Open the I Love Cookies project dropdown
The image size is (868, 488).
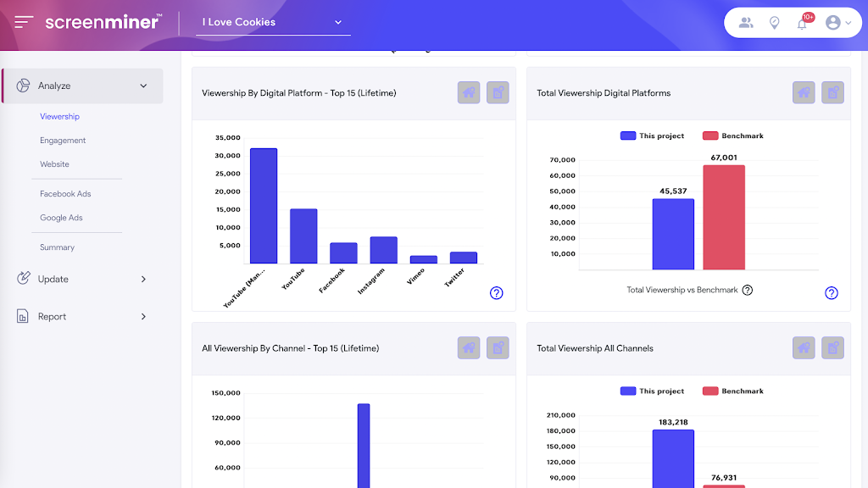(273, 22)
